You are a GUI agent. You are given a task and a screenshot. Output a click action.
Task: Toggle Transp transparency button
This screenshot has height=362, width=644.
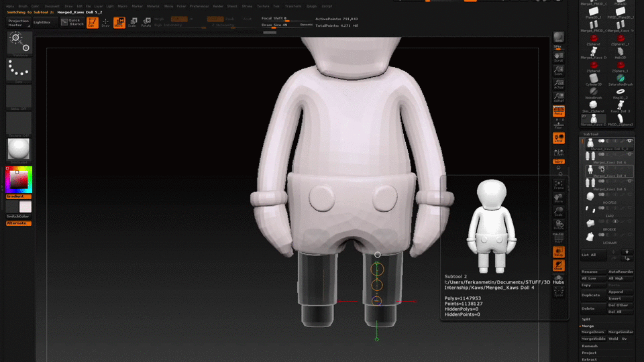point(559,252)
